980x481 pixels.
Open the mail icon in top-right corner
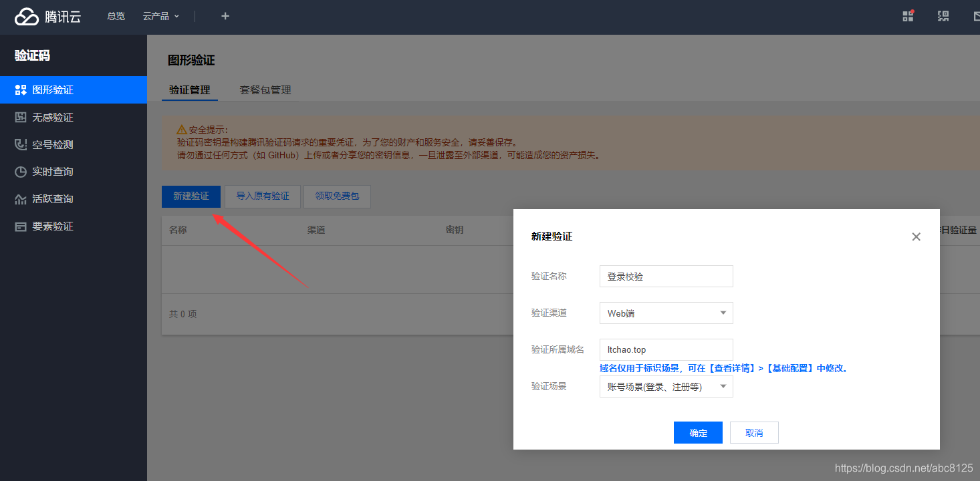(976, 16)
